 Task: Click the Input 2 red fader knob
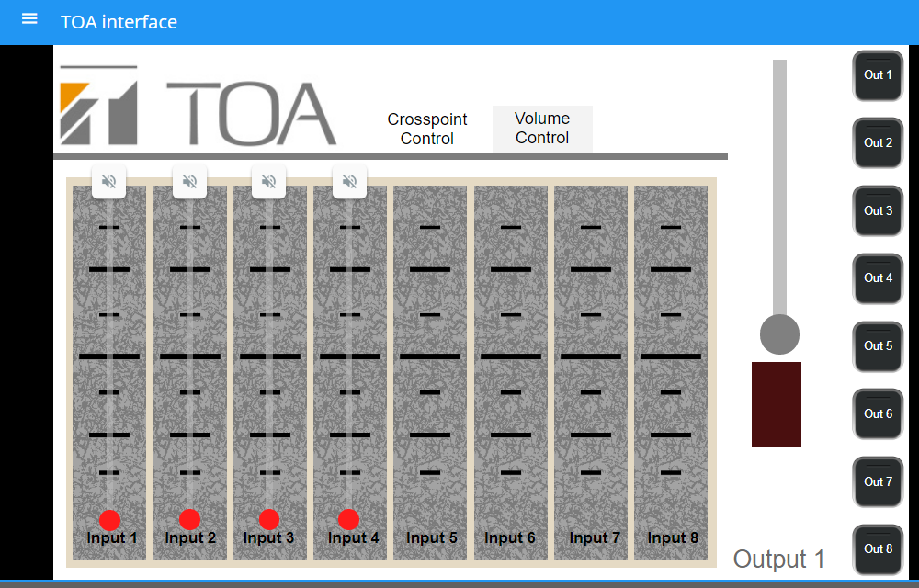[189, 519]
